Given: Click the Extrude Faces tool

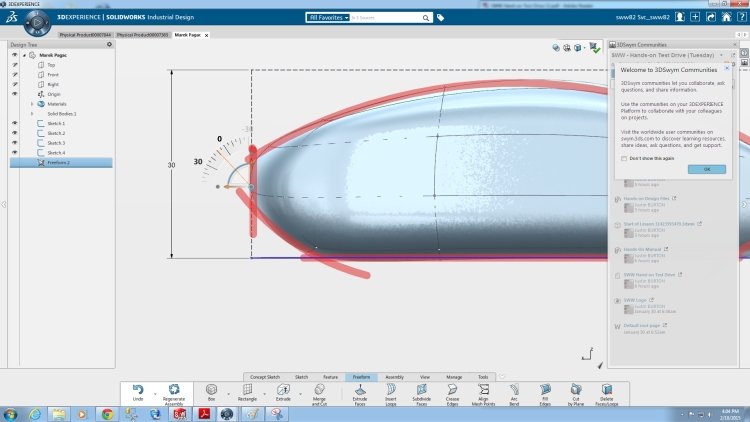Looking at the screenshot, I should pos(360,392).
